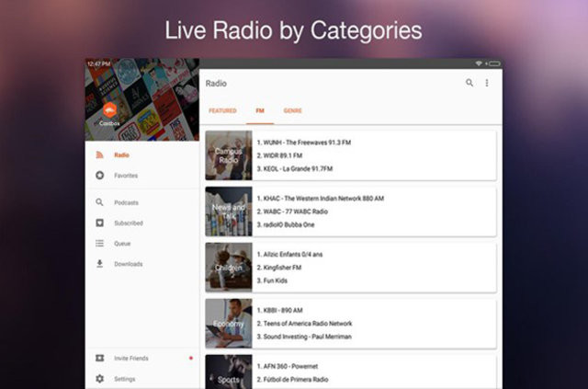The image size is (588, 389).
Task: Click the Podcasts search icon in sidebar
Action: [99, 202]
